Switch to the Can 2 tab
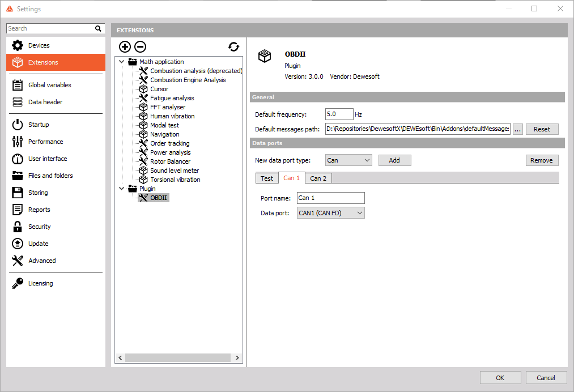Image resolution: width=574 pixels, height=392 pixels. pyautogui.click(x=318, y=178)
